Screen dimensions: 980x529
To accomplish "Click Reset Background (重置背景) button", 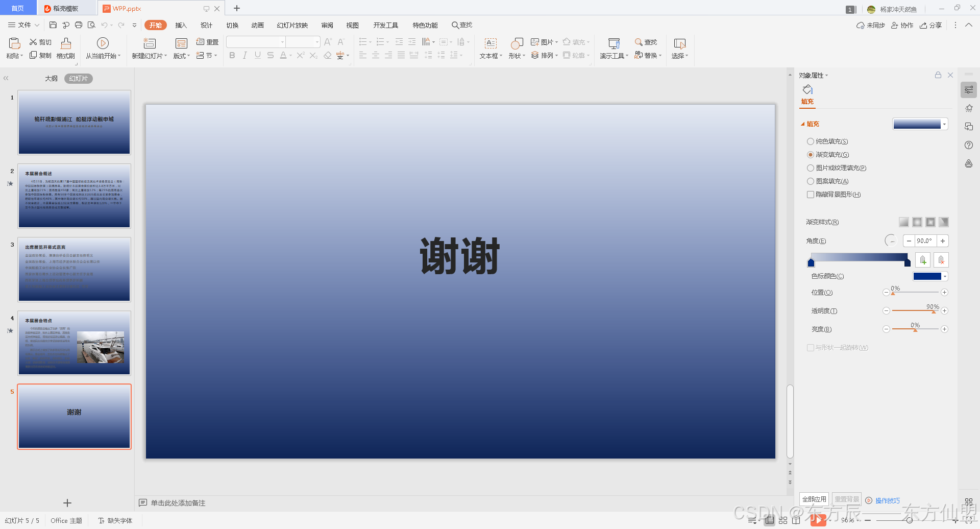I will coord(847,499).
